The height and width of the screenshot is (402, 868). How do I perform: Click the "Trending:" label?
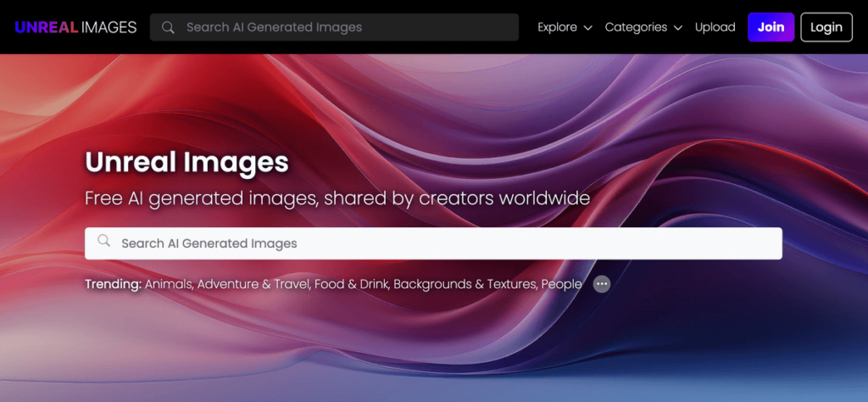coord(114,285)
